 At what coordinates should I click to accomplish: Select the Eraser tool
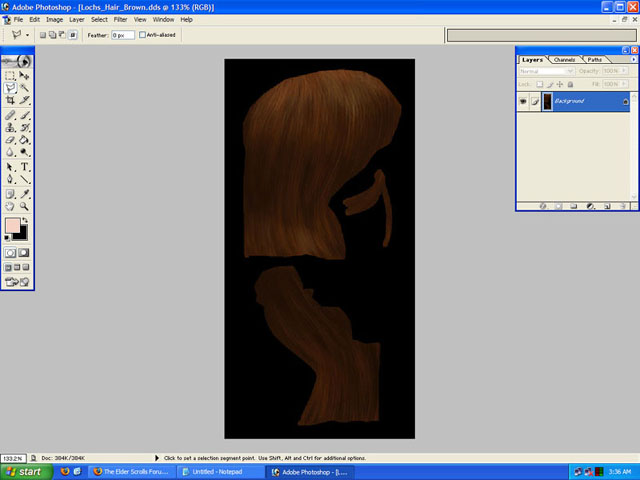(10, 140)
